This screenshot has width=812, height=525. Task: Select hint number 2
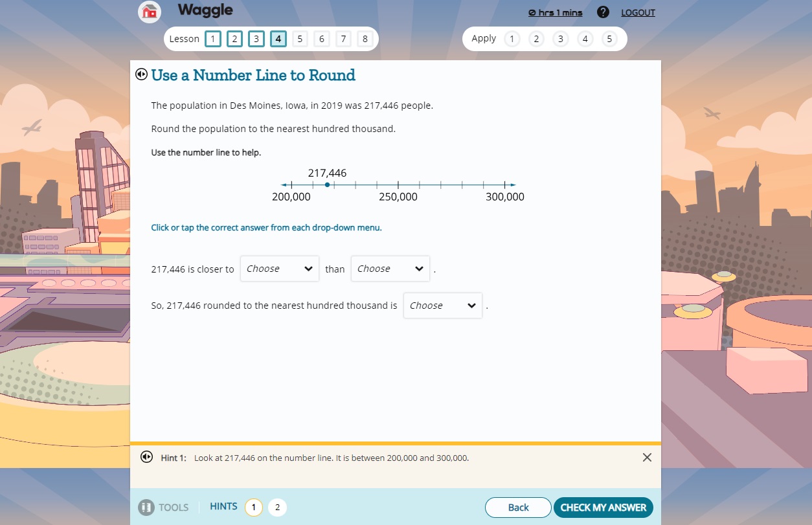[x=277, y=508]
